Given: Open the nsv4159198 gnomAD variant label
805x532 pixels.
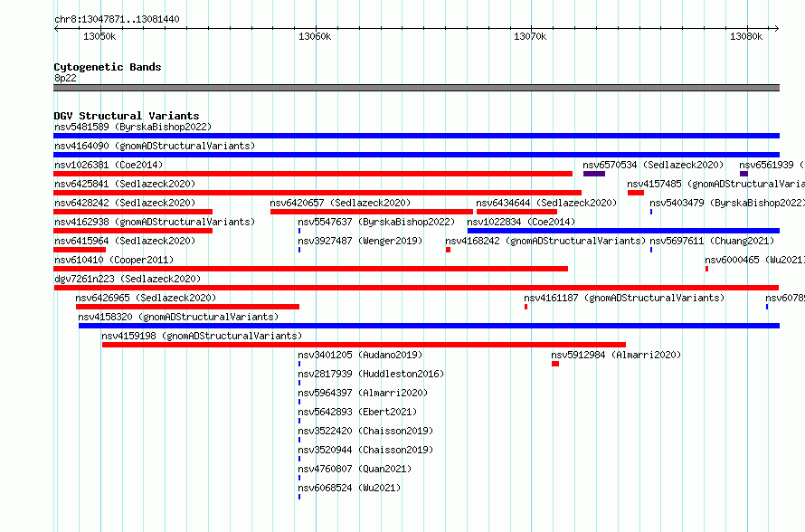Looking at the screenshot, I should coord(202,336).
